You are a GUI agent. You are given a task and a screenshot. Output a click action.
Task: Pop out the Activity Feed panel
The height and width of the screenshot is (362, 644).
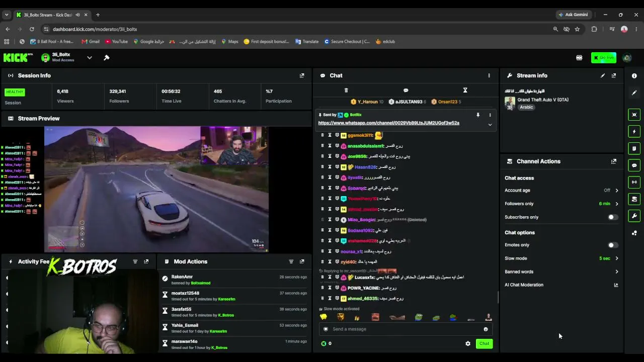[x=146, y=261]
